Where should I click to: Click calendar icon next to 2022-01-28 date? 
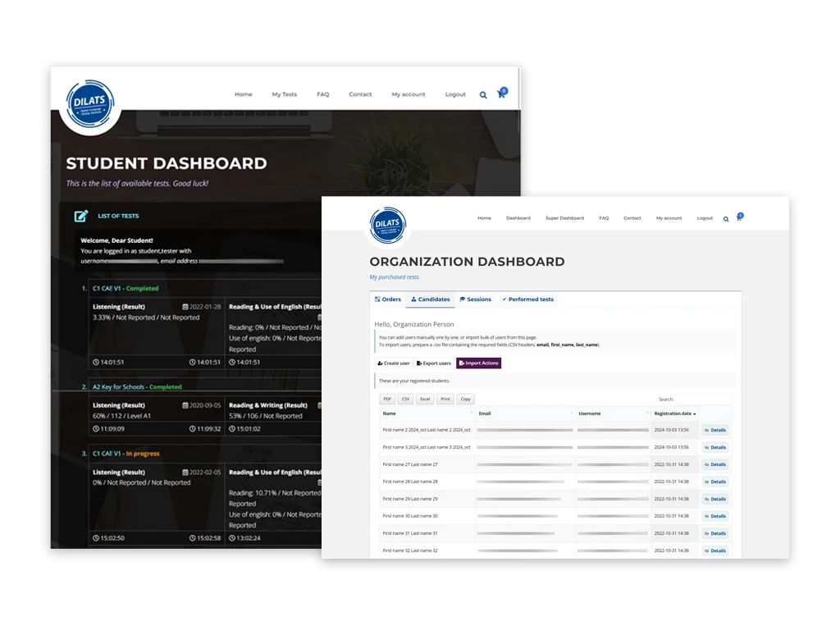185,307
